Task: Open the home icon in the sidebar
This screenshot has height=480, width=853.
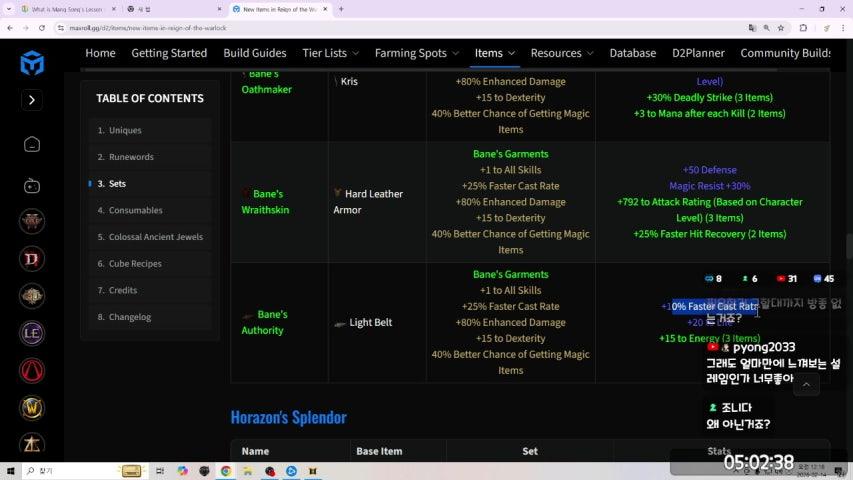Action: 32,144
